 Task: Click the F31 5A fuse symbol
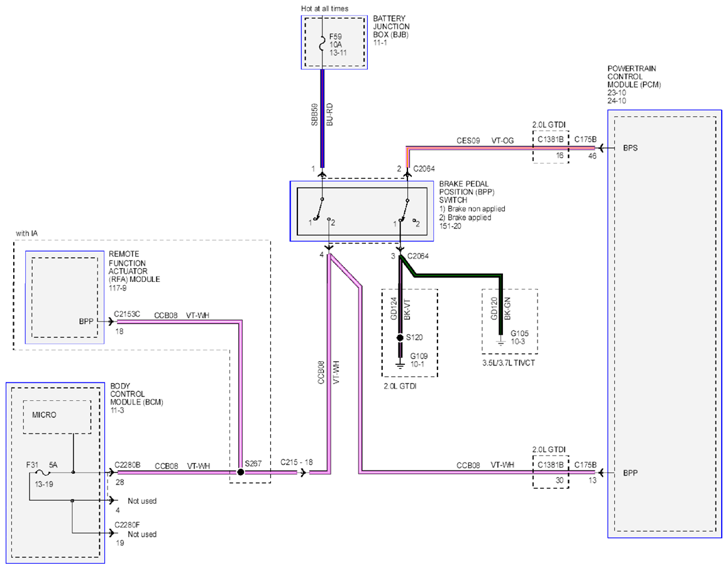coord(43,473)
